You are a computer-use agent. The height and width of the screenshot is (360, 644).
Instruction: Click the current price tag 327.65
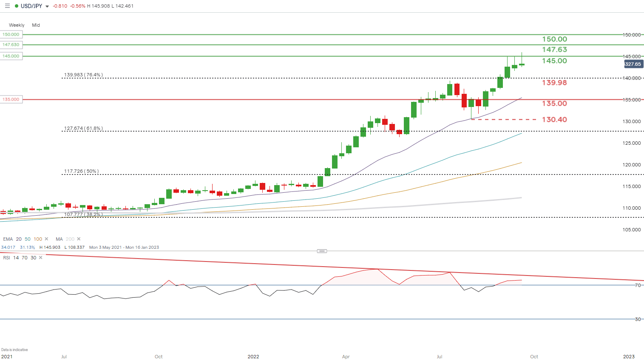point(633,64)
